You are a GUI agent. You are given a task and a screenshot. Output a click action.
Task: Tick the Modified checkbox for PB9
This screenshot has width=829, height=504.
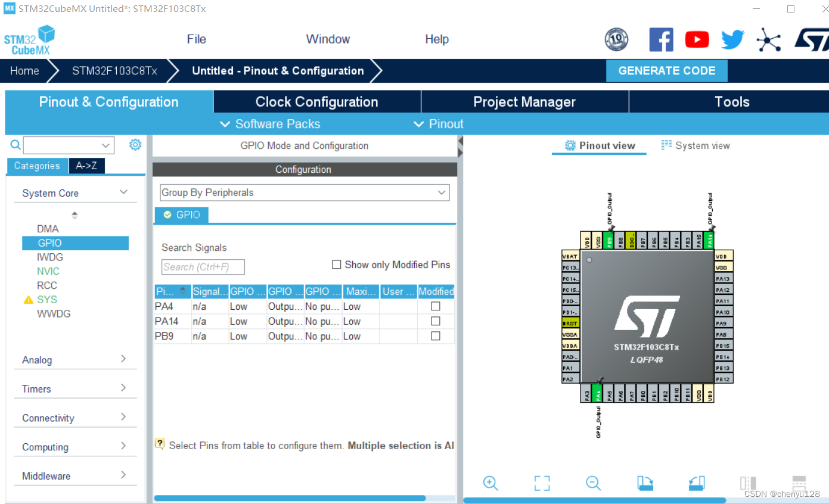click(436, 336)
